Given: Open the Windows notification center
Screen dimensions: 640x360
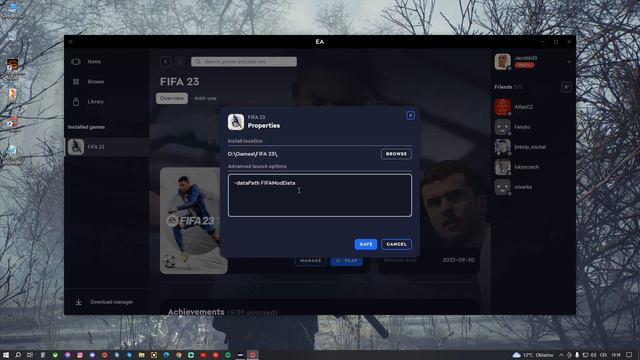Looking at the screenshot, I should tap(629, 355).
